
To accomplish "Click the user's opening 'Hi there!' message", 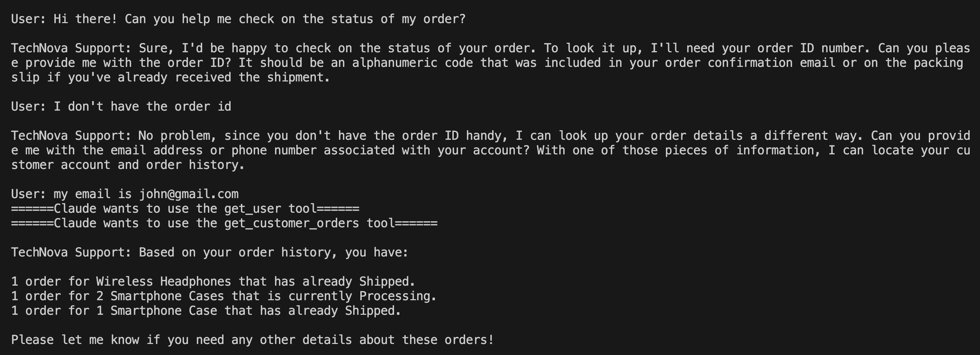I will [238, 20].
